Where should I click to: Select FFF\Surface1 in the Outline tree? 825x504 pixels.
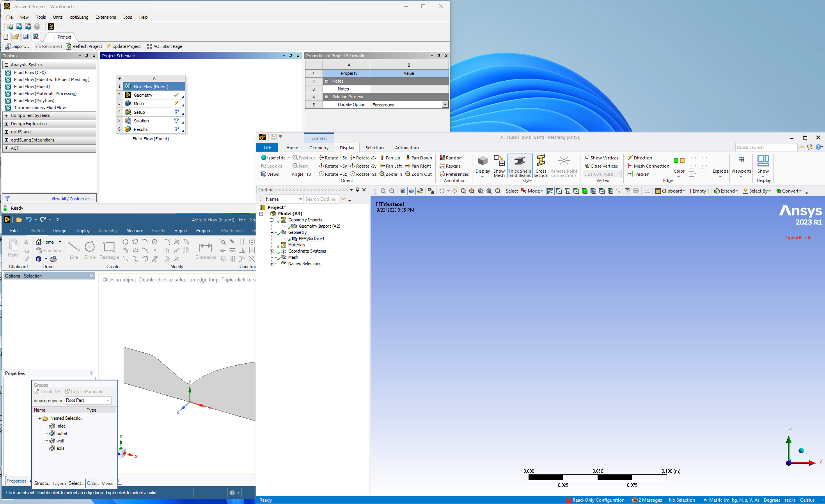[311, 239]
